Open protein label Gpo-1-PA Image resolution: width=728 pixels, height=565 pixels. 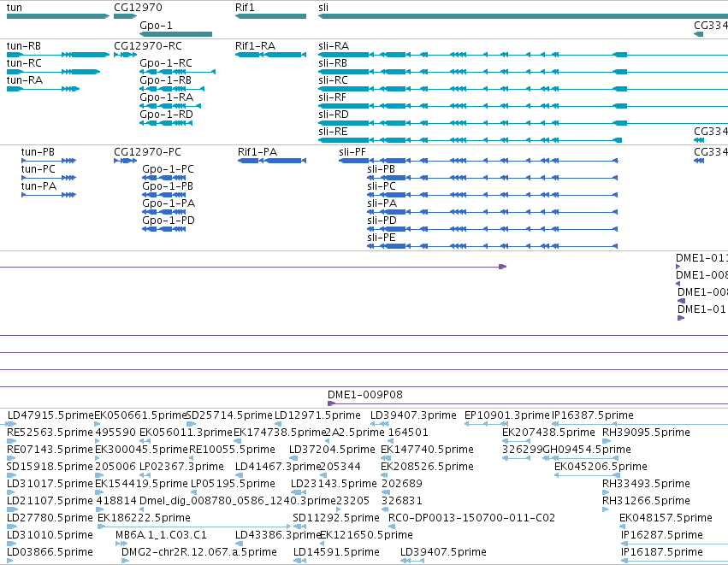(169, 203)
